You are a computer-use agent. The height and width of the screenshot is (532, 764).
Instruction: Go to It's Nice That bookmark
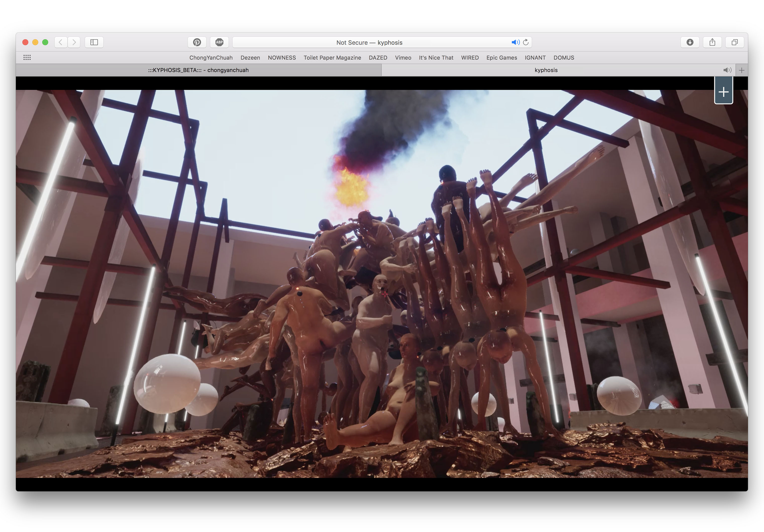[x=436, y=57]
